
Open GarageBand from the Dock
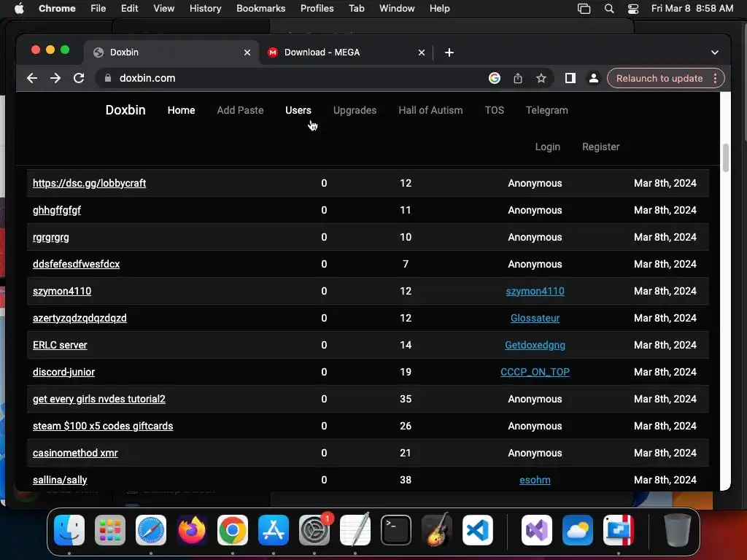437,530
